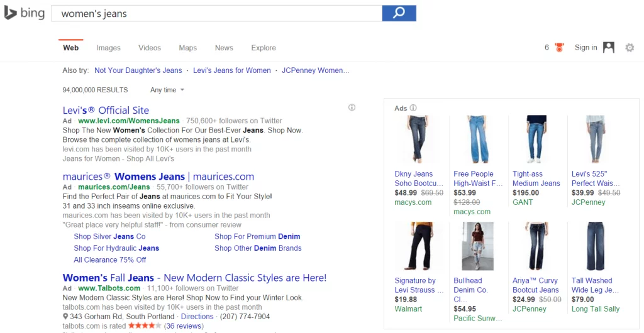This screenshot has width=644, height=333.
Task: Click the blue search magnifier button
Action: tap(399, 13)
